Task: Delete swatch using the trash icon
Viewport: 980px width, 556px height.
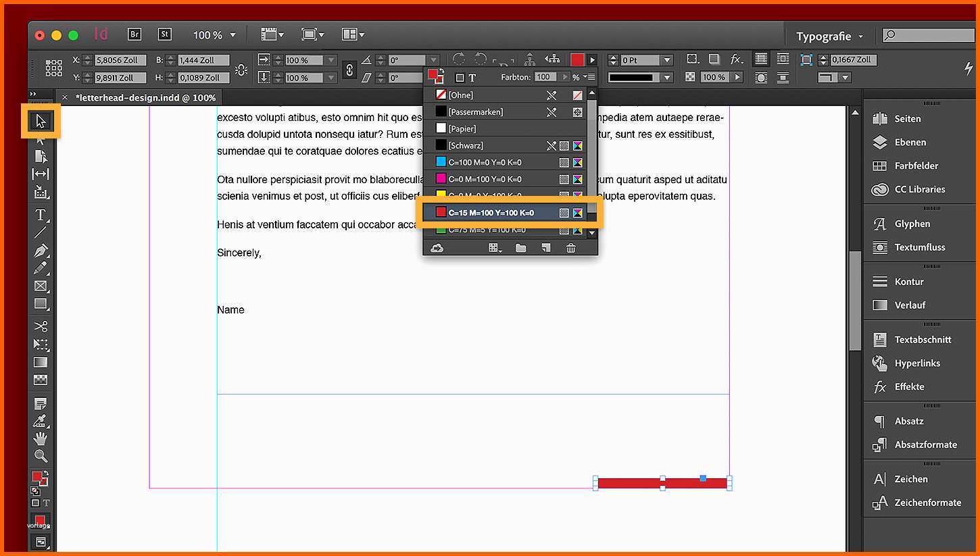Action: tap(570, 248)
